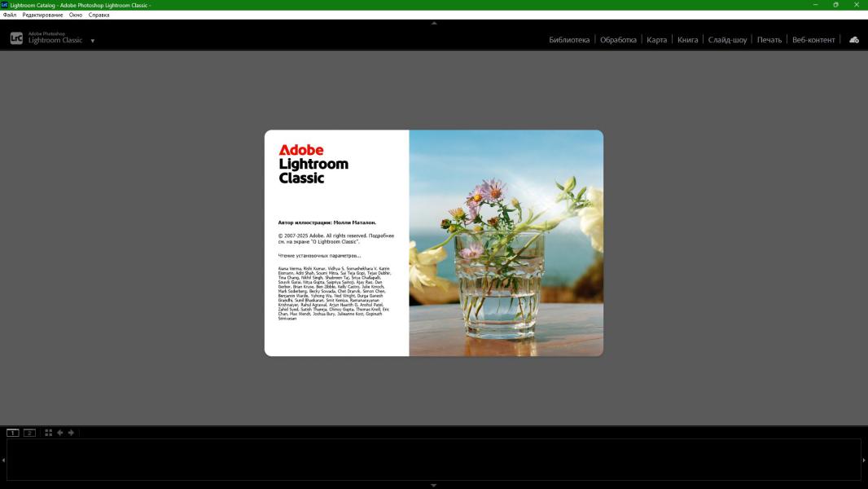Screen dimensions: 868x489
Task: Go back using the filmstrip left arrow
Action: point(60,433)
